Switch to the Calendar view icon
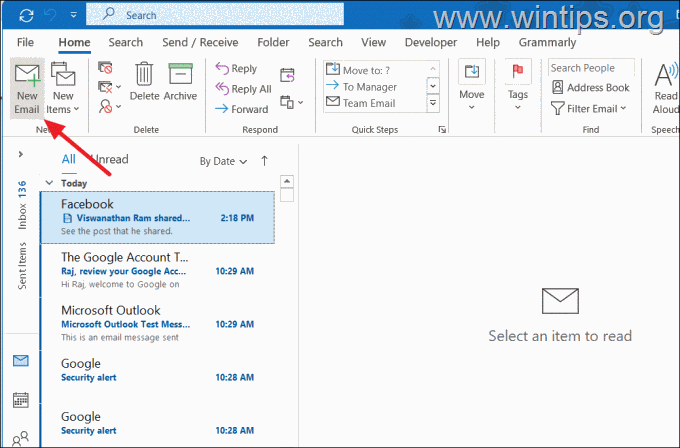680x448 pixels. pos(21,400)
